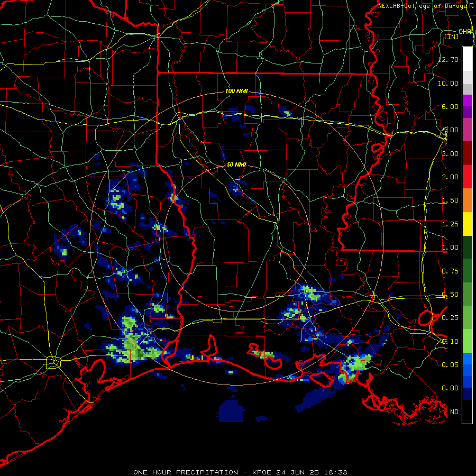Click the 1.50 legend value

tap(450, 200)
